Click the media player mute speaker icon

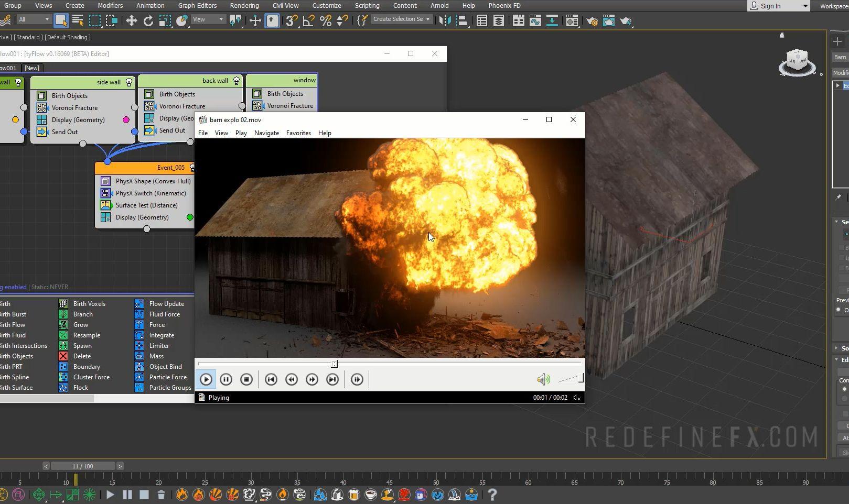click(543, 379)
